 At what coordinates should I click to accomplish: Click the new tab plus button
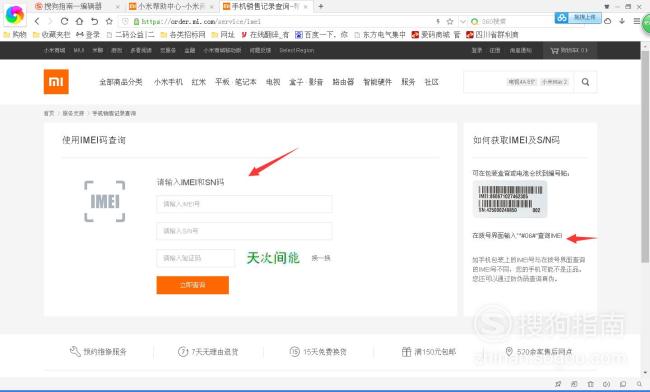pyautogui.click(x=320, y=6)
